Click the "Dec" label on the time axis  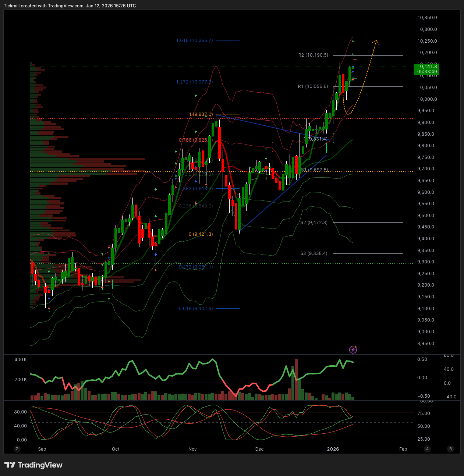[259, 449]
